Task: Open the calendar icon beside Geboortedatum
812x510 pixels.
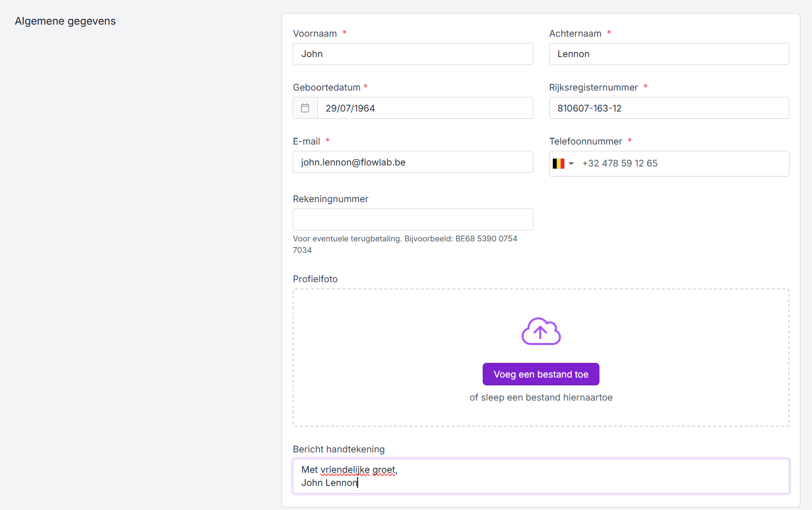Action: (x=305, y=108)
